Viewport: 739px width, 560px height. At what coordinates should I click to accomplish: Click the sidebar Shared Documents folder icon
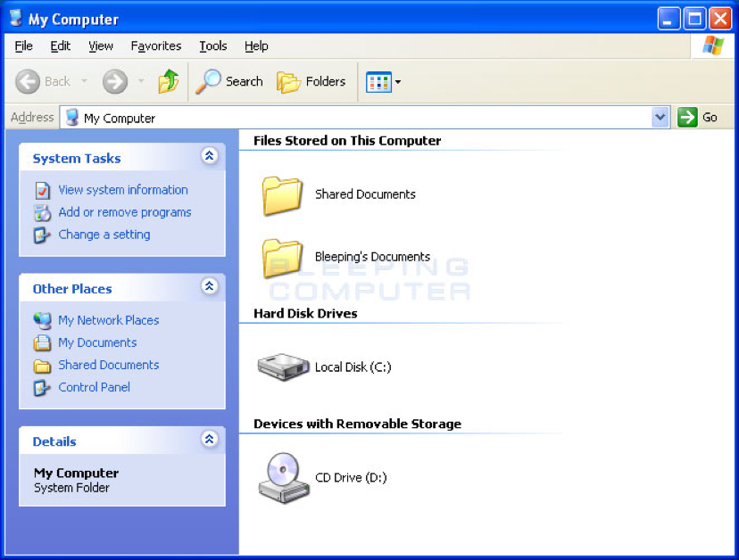point(42,366)
